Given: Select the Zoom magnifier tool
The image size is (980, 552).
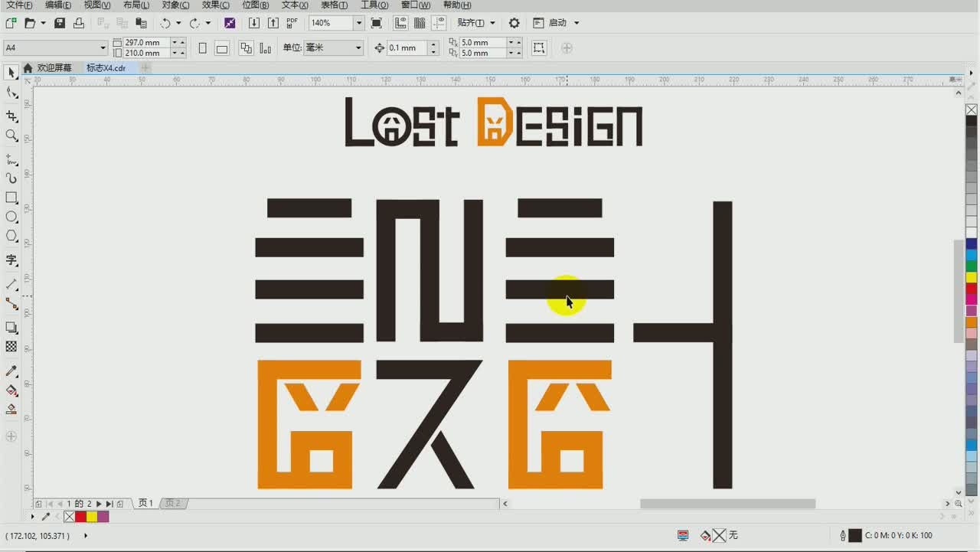Looking at the screenshot, I should pyautogui.click(x=11, y=136).
